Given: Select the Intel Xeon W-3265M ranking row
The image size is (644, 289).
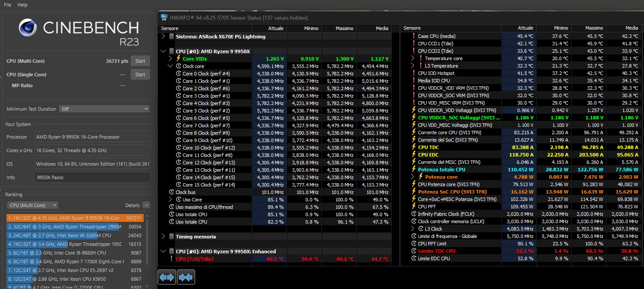Looking at the screenshot, I should (x=75, y=235).
